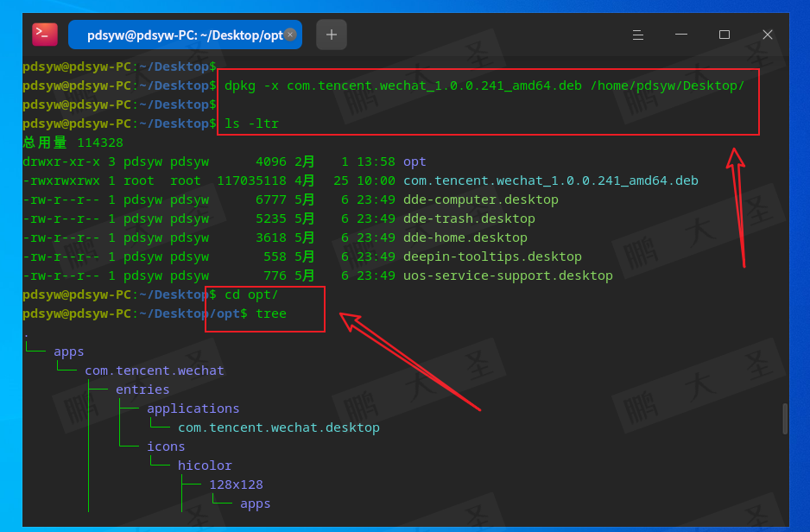Click the '~/Desktop/opt$' prompt before tree
The height and width of the screenshot is (532, 810).
click(193, 314)
